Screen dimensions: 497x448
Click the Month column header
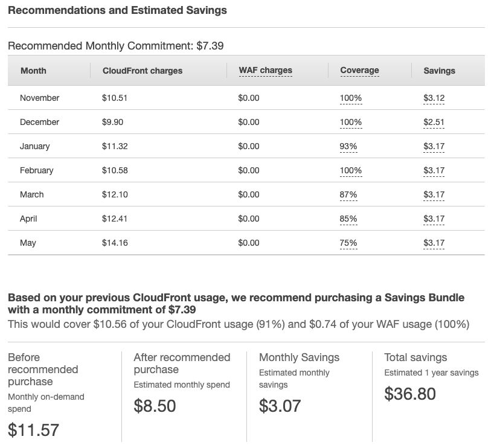33,71
